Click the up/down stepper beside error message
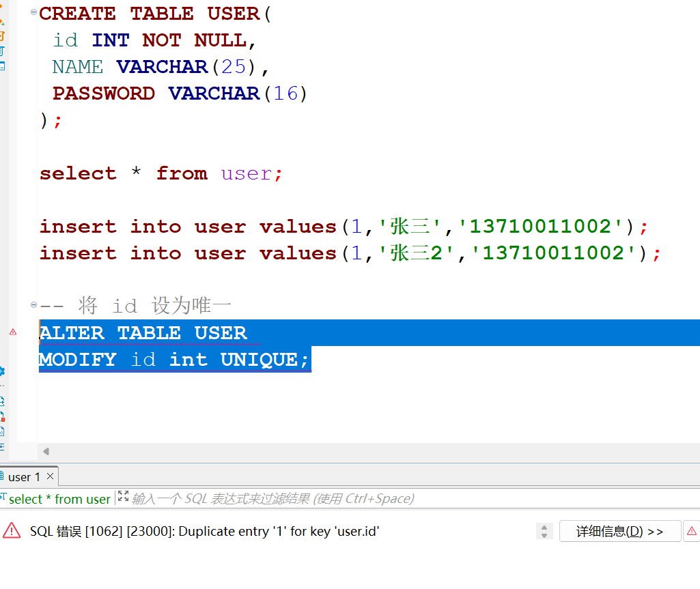 [x=544, y=531]
